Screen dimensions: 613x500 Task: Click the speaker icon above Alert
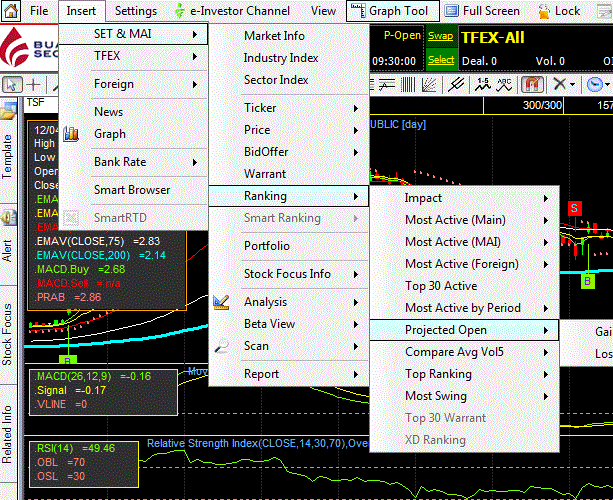tap(8, 217)
